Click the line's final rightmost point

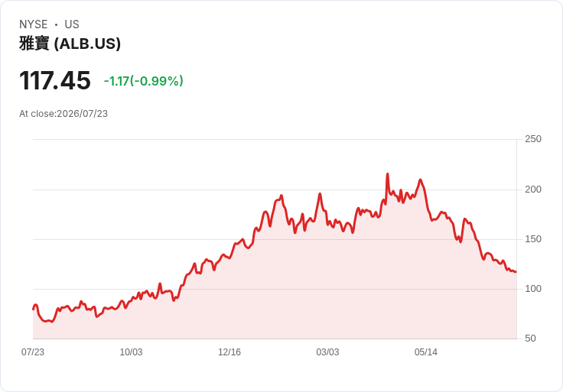click(516, 272)
